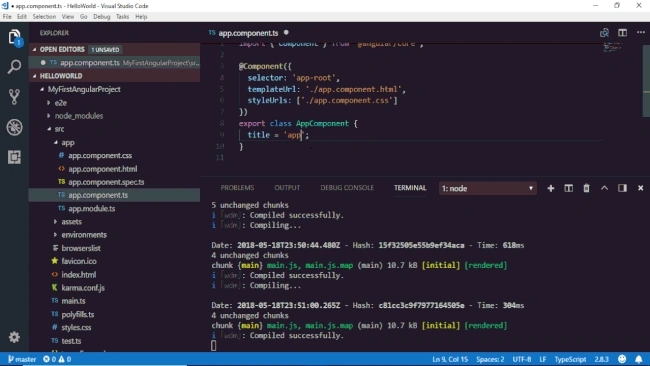The height and width of the screenshot is (366, 650).
Task: Open editor more actions ellipsis menu
Action: click(640, 33)
